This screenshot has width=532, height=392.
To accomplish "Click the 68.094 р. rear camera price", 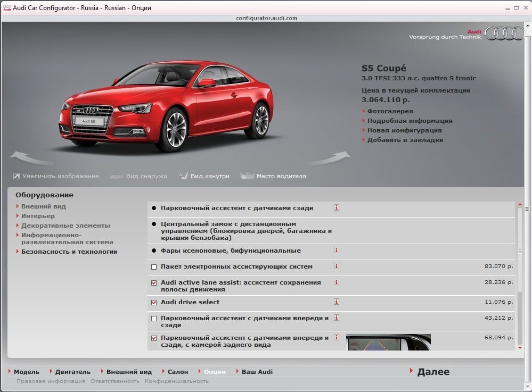I will [499, 337].
